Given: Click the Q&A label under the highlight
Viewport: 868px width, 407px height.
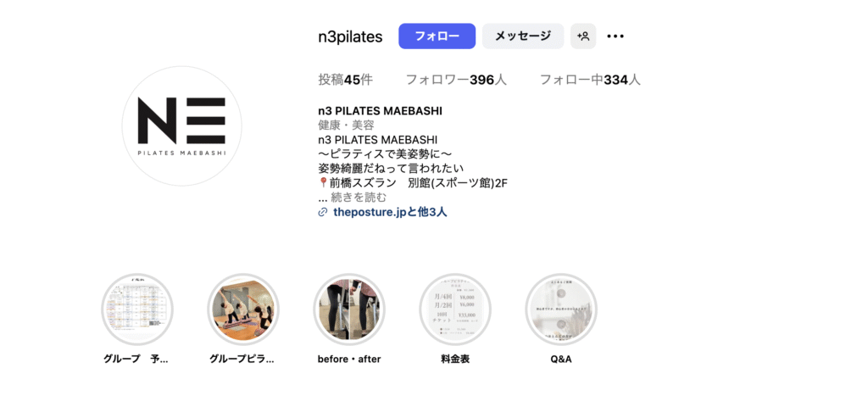Looking at the screenshot, I should click(561, 359).
